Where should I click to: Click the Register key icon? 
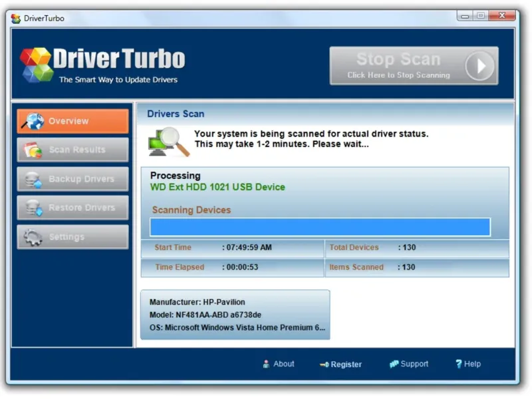click(x=324, y=364)
